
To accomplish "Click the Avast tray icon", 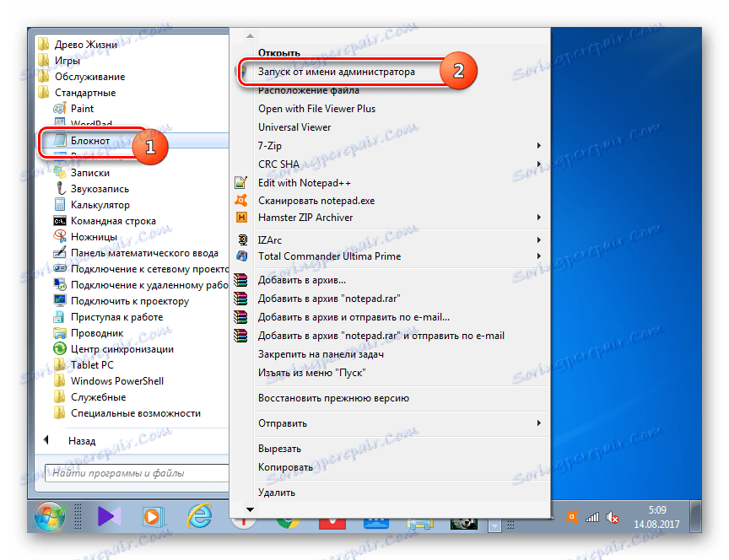I will click(572, 517).
